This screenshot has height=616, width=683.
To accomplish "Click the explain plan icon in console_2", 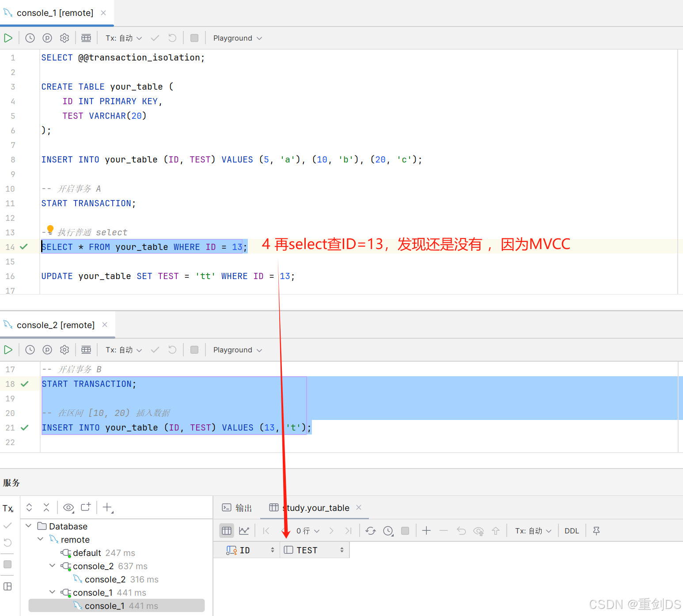I will [47, 350].
